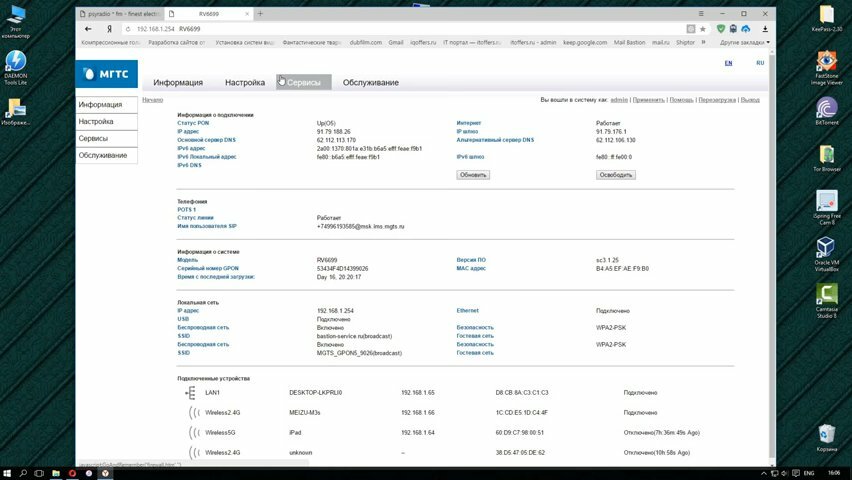
Task: Open File Explorer from the taskbar
Action: pos(56,473)
